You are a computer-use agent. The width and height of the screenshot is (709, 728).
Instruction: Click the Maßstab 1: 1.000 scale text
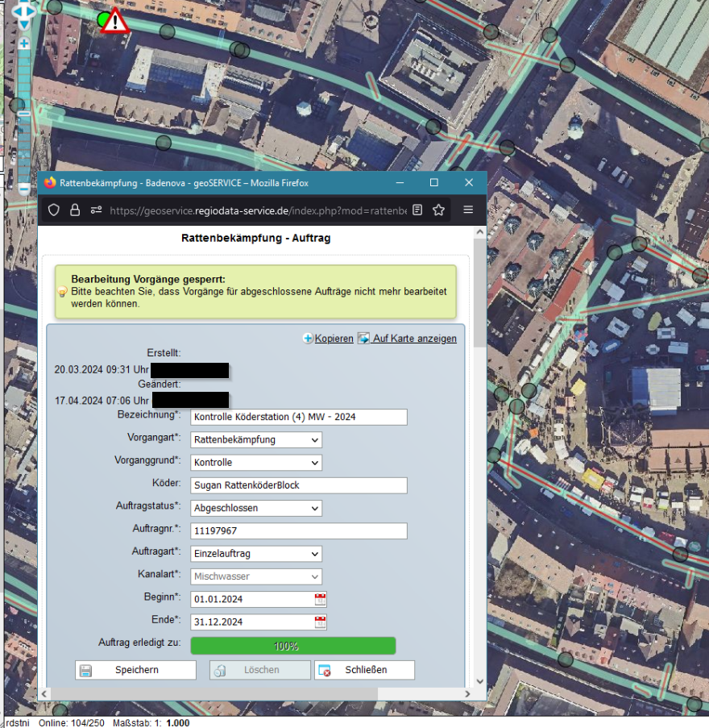[x=151, y=723]
